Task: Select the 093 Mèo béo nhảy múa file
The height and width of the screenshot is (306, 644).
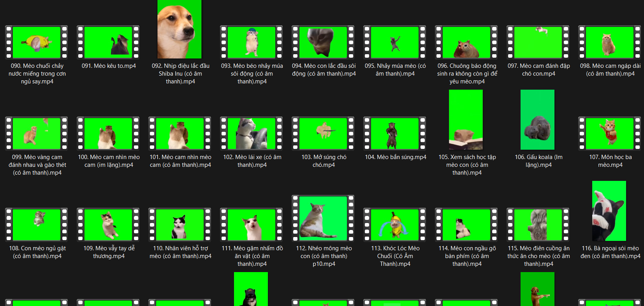Action: [252, 42]
